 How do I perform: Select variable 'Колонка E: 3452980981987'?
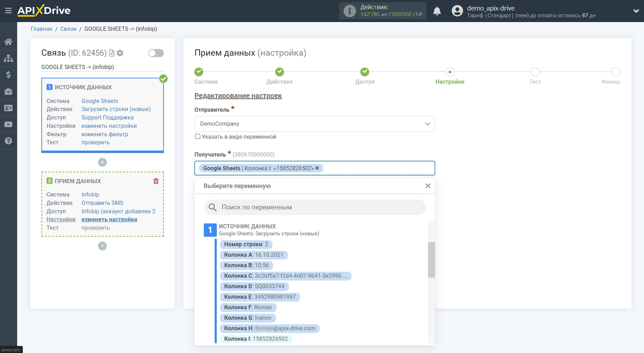(x=260, y=297)
